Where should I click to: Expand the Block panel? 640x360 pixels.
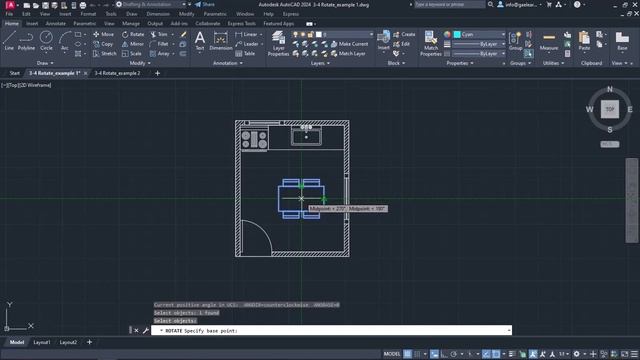[396, 63]
